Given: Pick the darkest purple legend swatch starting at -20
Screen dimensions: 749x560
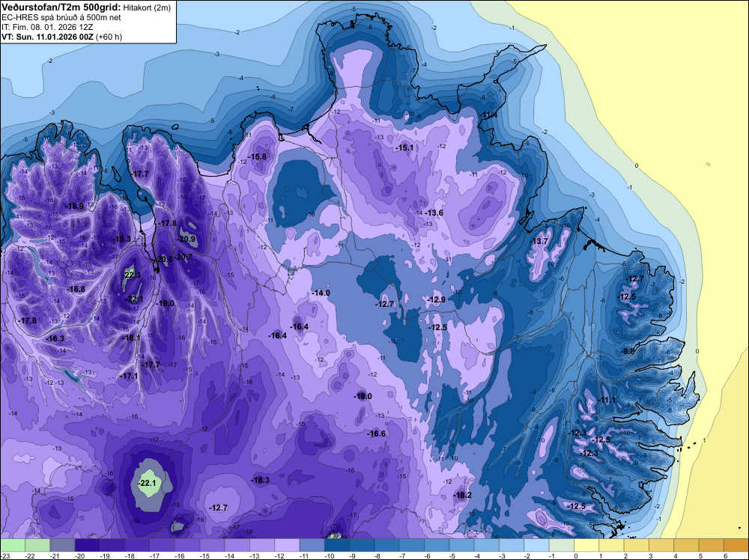Looking at the screenshot, I should pos(88,545).
